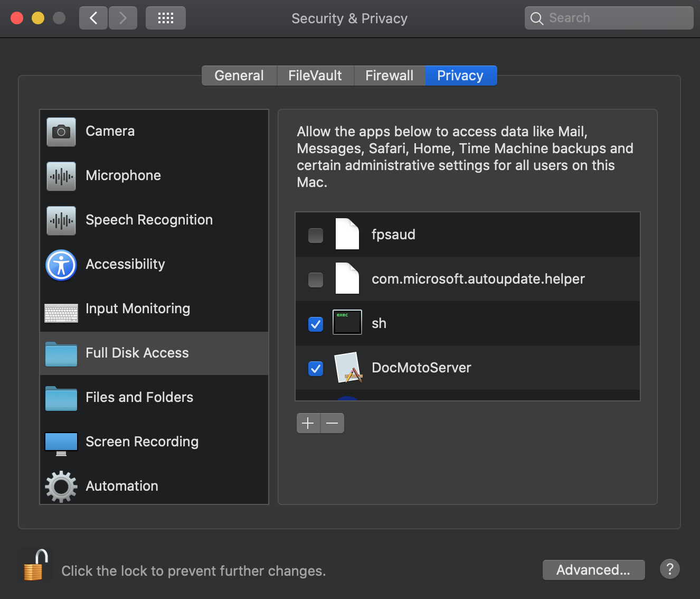Screen dimensions: 700x599
Task: Click the blue Accessibility icon
Action: pos(61,265)
